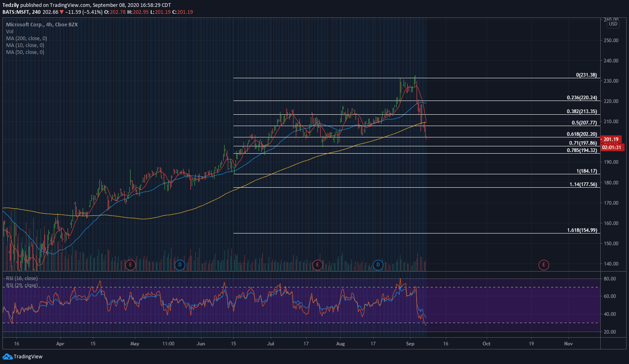The width and height of the screenshot is (629, 364).
Task: Click the 80.00 RSI scale label
Action: [610, 279]
